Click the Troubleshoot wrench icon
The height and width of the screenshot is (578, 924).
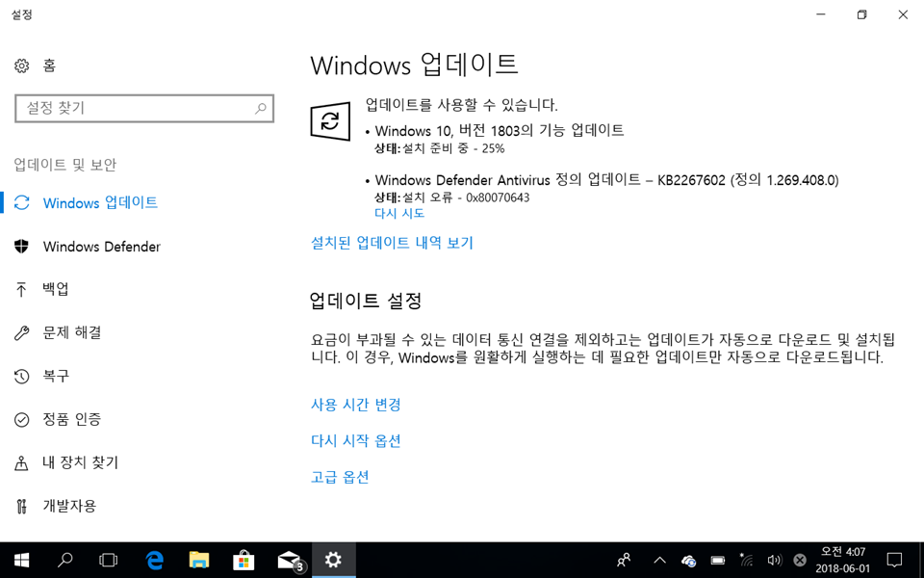22,332
